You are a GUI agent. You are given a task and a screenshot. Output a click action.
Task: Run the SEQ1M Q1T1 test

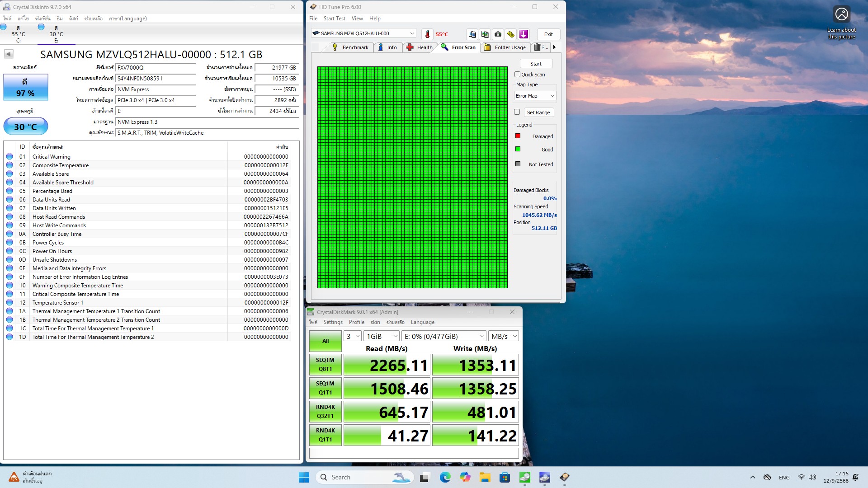[x=325, y=388]
